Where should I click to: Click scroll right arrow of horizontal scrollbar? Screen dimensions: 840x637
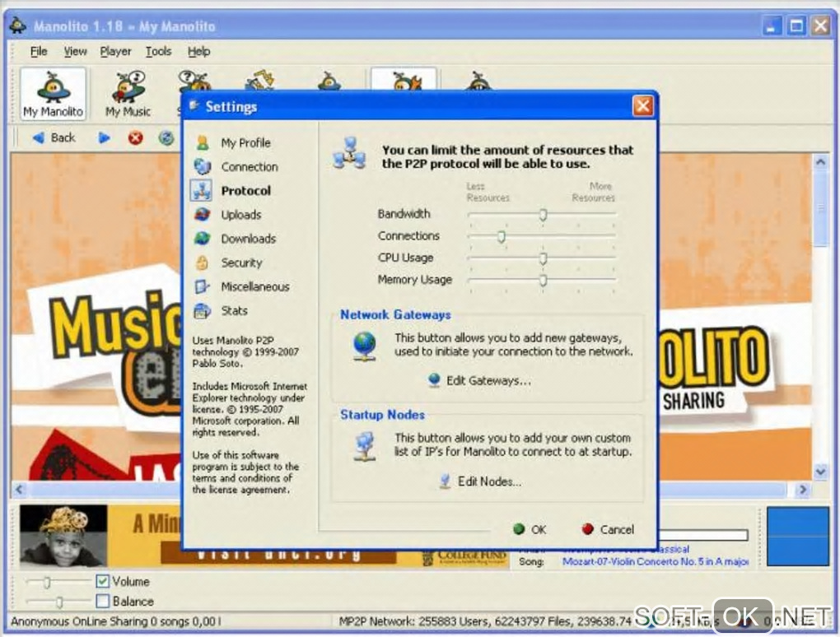click(802, 489)
